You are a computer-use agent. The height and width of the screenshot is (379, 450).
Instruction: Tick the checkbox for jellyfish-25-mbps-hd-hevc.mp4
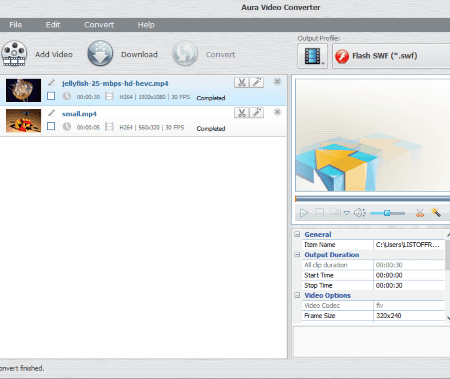(51, 96)
